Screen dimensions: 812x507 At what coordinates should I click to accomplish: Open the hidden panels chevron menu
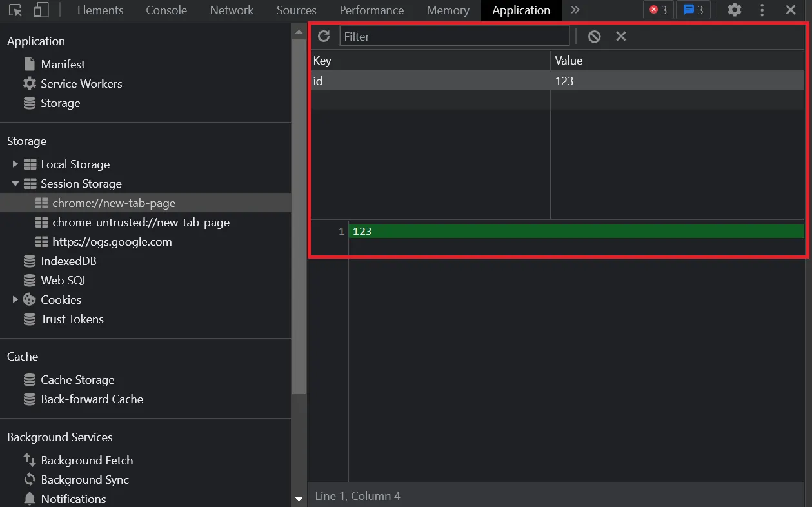575,10
